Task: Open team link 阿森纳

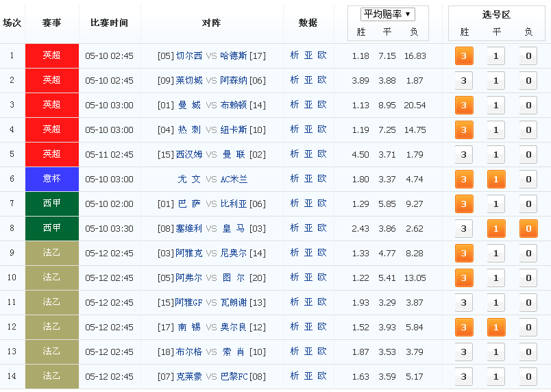Action: pos(234,80)
